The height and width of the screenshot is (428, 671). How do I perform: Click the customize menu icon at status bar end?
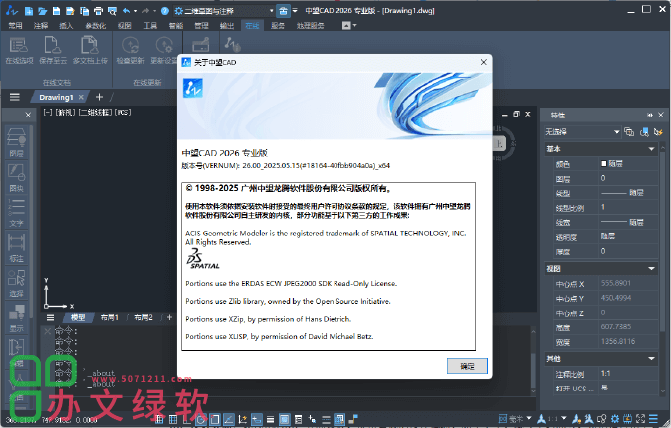pos(653,419)
